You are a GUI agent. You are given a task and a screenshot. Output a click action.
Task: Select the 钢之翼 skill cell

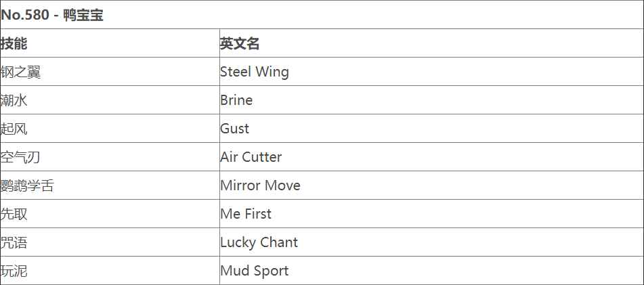click(21, 72)
